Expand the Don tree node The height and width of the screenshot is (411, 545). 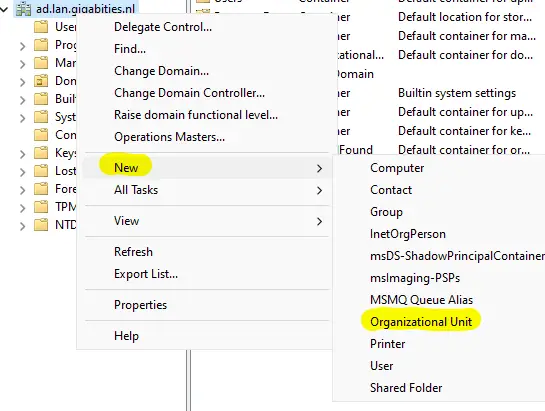pos(23,82)
